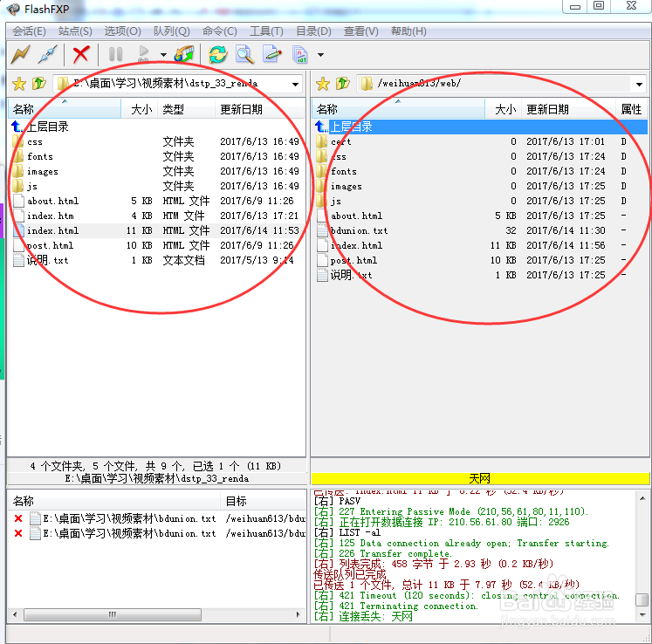Sort local pane by 更新日期 column
Viewport: 652px width, 644px height.
(x=259, y=109)
